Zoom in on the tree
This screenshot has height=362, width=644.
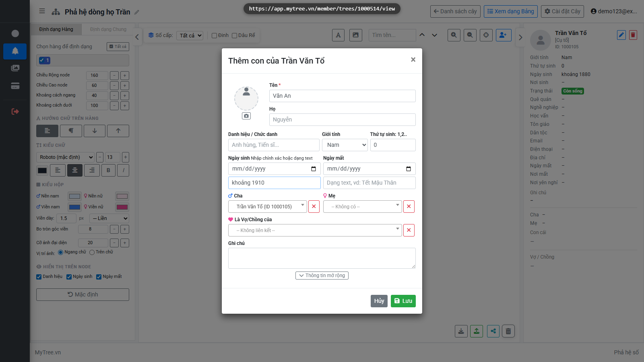click(454, 35)
